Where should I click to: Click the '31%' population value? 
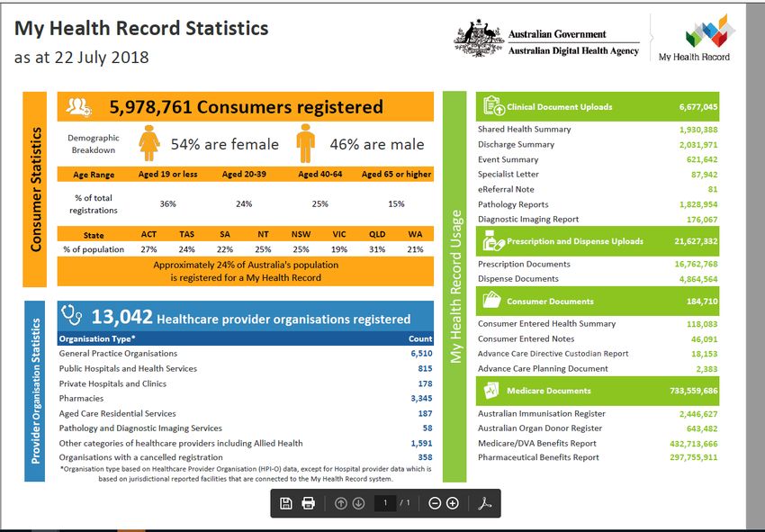coord(377,249)
